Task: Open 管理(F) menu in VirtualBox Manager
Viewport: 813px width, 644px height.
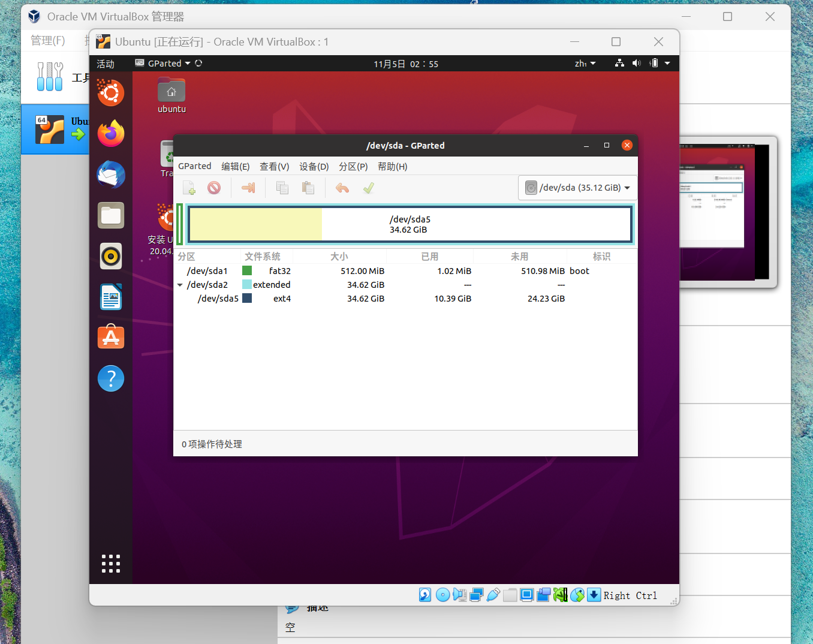Action: [x=48, y=40]
